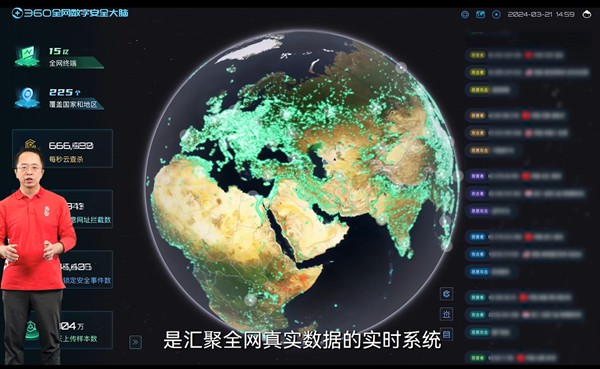The image size is (600, 369).
Task: Click the 锁定安全事件数 label
Action: click(87, 281)
